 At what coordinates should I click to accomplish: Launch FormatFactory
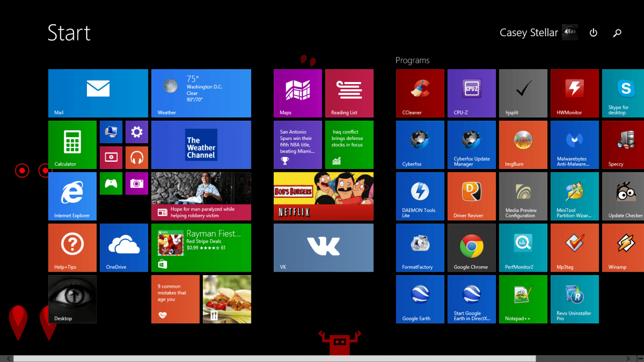tap(420, 248)
